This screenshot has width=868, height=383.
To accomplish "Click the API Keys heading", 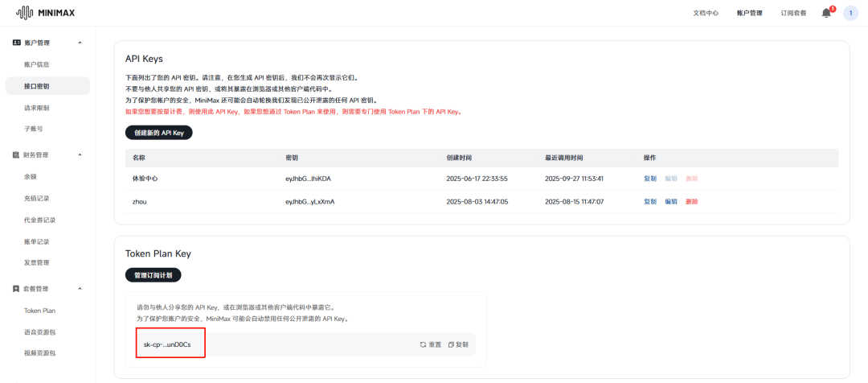I will pos(144,58).
